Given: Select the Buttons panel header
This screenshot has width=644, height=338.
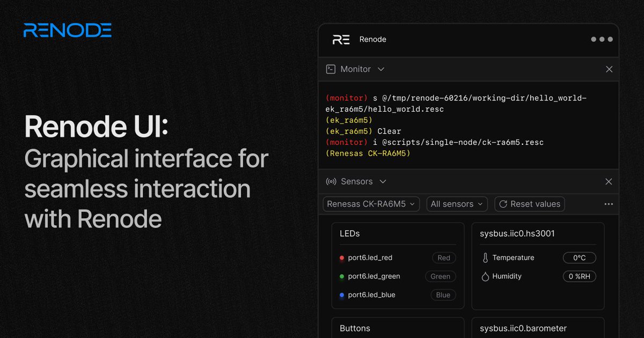Looking at the screenshot, I should 354,328.
